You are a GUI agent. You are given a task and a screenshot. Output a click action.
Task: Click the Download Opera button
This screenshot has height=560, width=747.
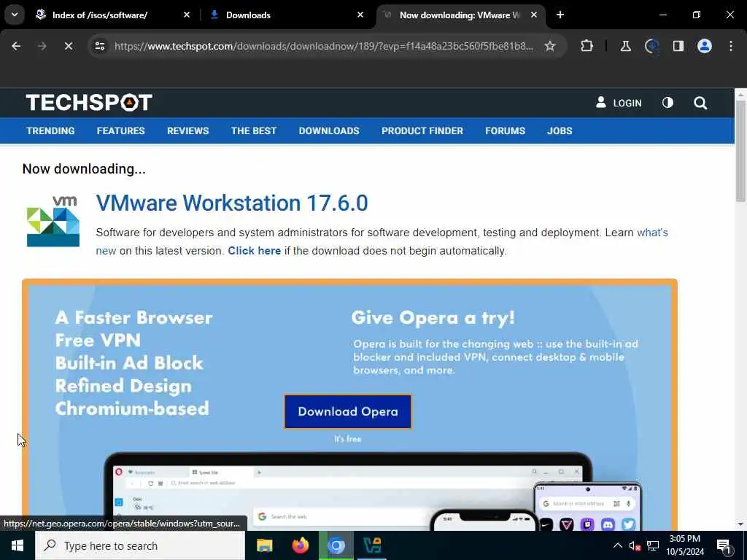tap(348, 411)
